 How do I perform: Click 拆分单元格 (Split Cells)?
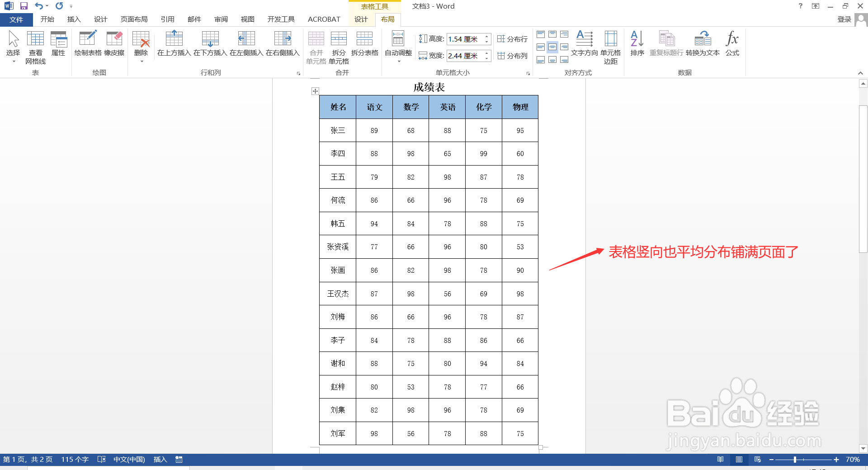click(339, 47)
